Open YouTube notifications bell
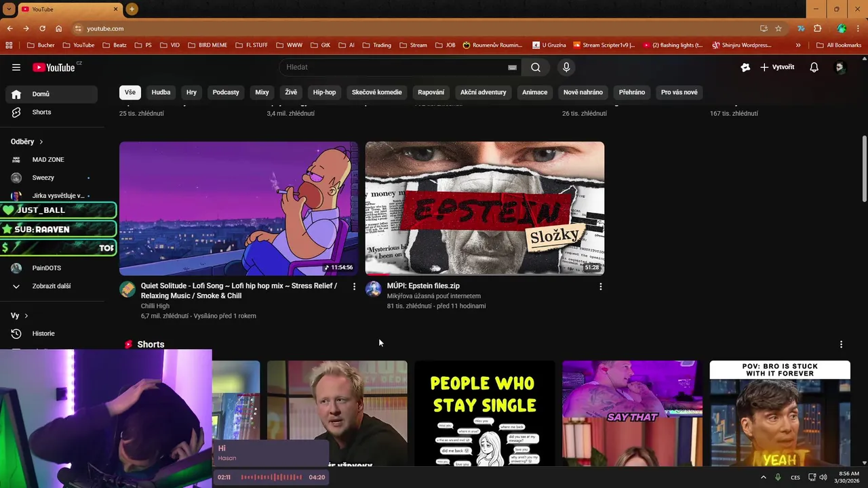The height and width of the screenshot is (488, 868). [x=814, y=67]
